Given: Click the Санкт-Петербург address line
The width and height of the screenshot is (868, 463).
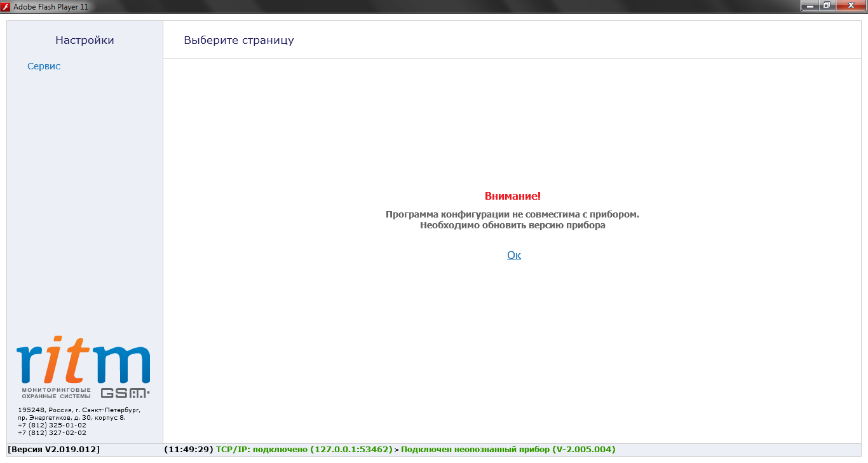Looking at the screenshot, I should [x=79, y=410].
